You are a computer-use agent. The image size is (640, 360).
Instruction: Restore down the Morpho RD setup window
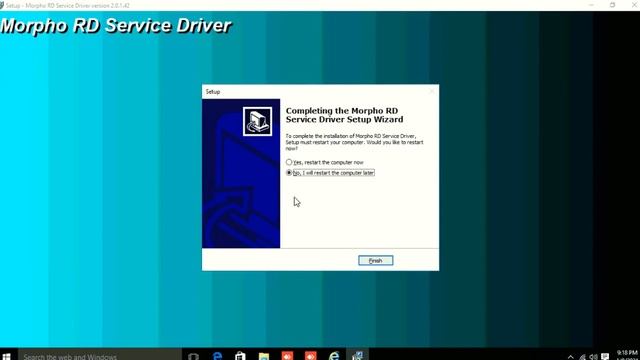pos(612,5)
